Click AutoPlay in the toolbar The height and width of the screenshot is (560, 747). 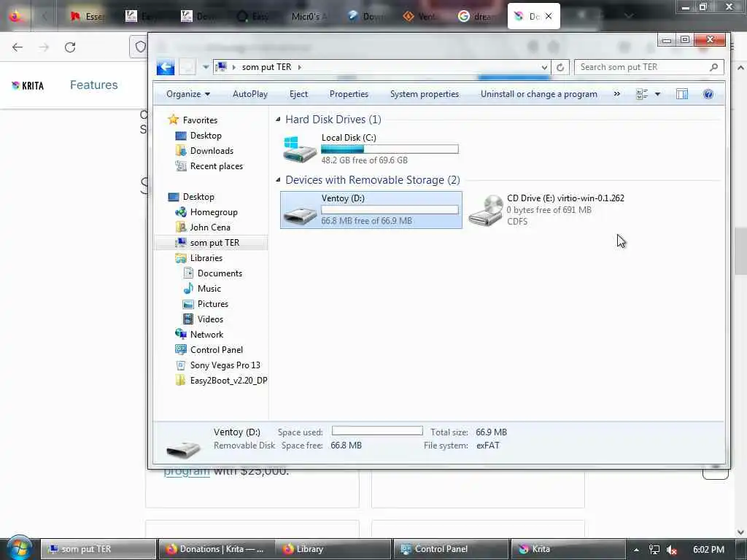pyautogui.click(x=250, y=94)
